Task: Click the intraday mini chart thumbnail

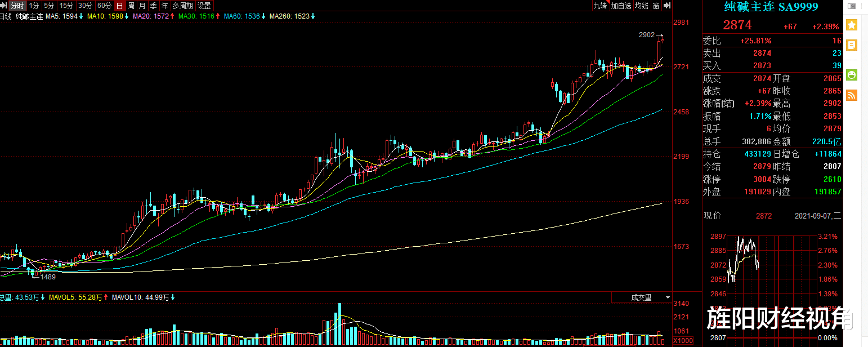Action: tap(771, 287)
